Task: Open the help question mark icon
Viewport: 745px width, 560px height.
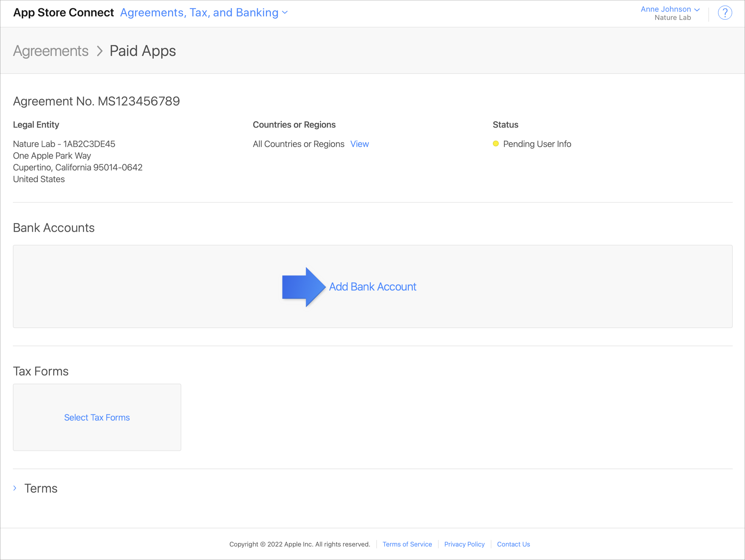Action: point(724,13)
